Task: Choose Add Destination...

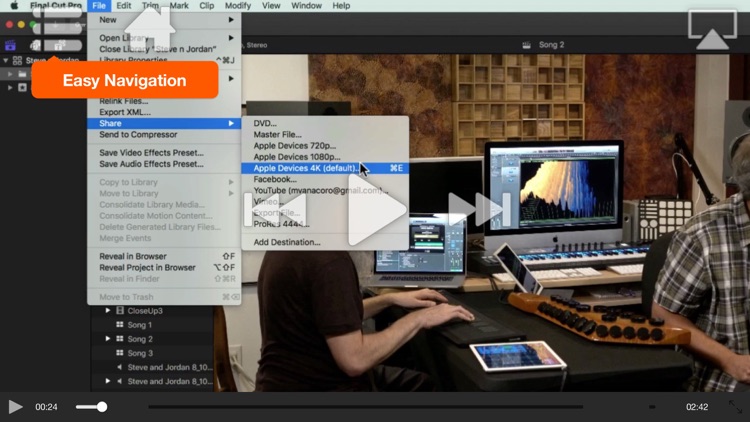Action: click(x=287, y=242)
